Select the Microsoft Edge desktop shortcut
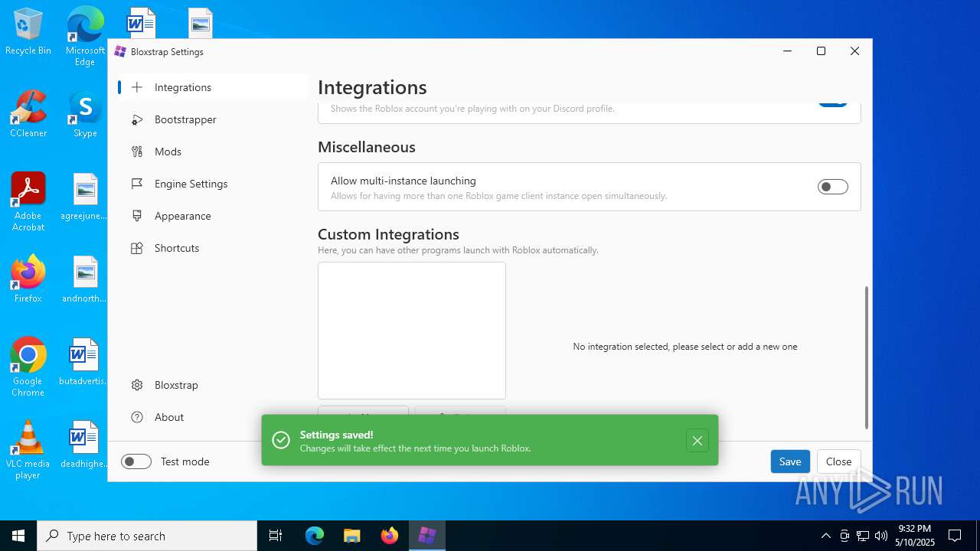The height and width of the screenshot is (551, 980). tap(85, 37)
